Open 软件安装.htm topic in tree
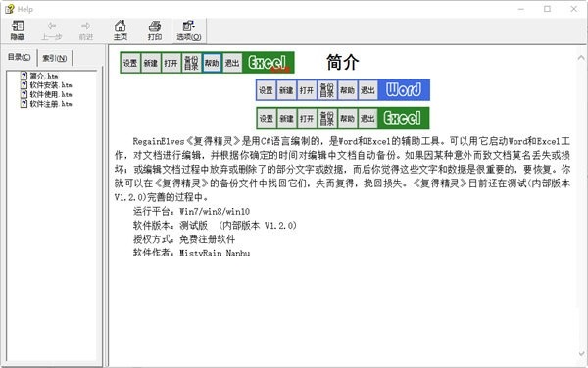Viewport: 588px width, 368px height. [x=51, y=85]
